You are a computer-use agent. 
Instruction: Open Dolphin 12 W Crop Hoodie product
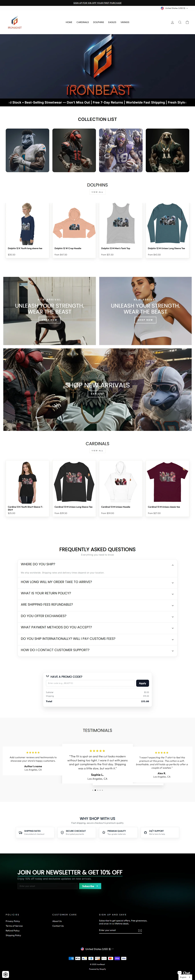coord(74,230)
